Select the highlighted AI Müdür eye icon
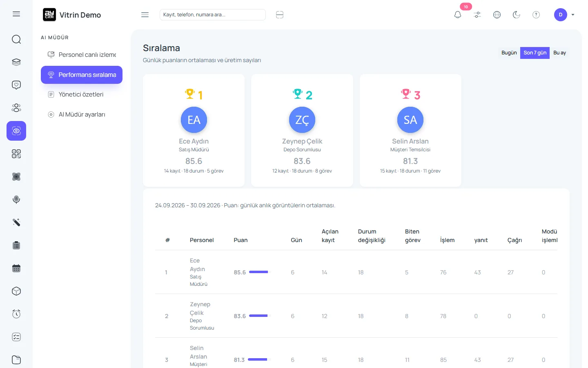This screenshot has width=588, height=368. [x=16, y=131]
